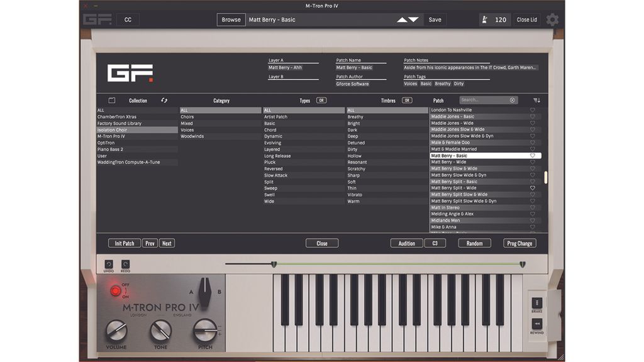This screenshot has height=362, width=644.
Task: Toggle the OR switch next to Types
Action: click(x=321, y=100)
